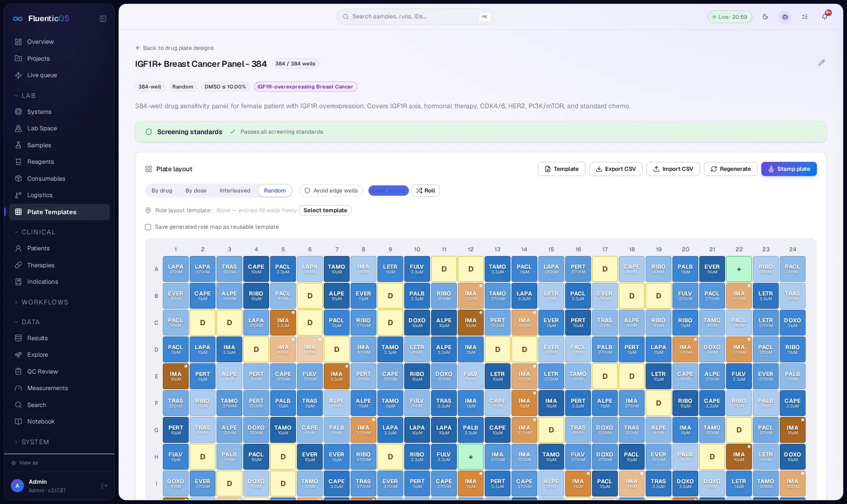
Task: Collapse the LAB sidebar section
Action: point(25,96)
